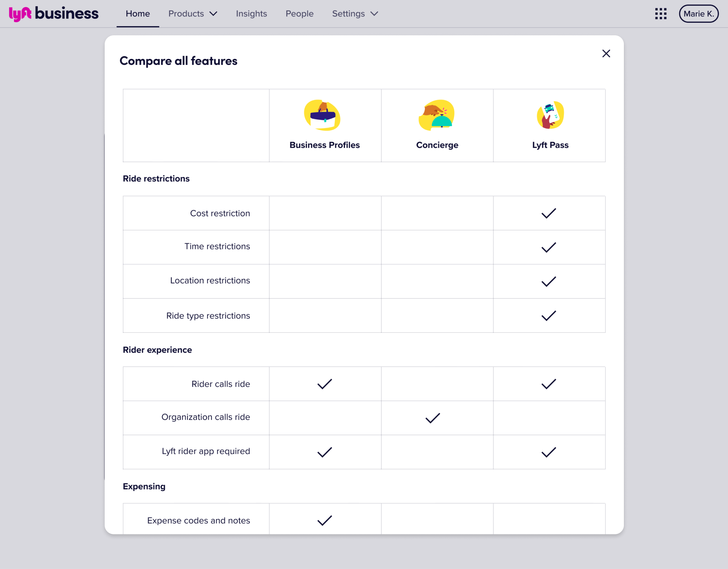Viewport: 728px width, 569px height.
Task: Click Lyft Pass checkmark for Ride type restrictions
Action: tap(549, 316)
